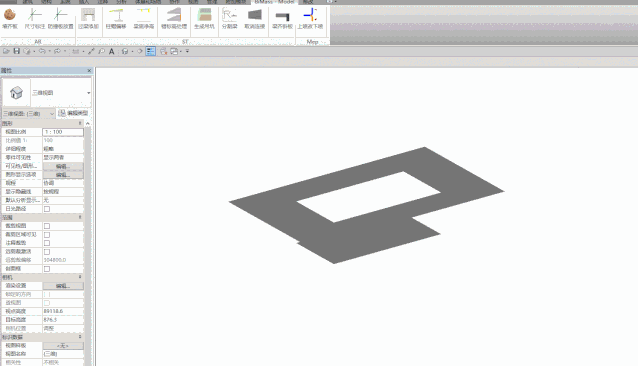
Task: Click the 1 : 100 view scale field
Action: coord(63,132)
